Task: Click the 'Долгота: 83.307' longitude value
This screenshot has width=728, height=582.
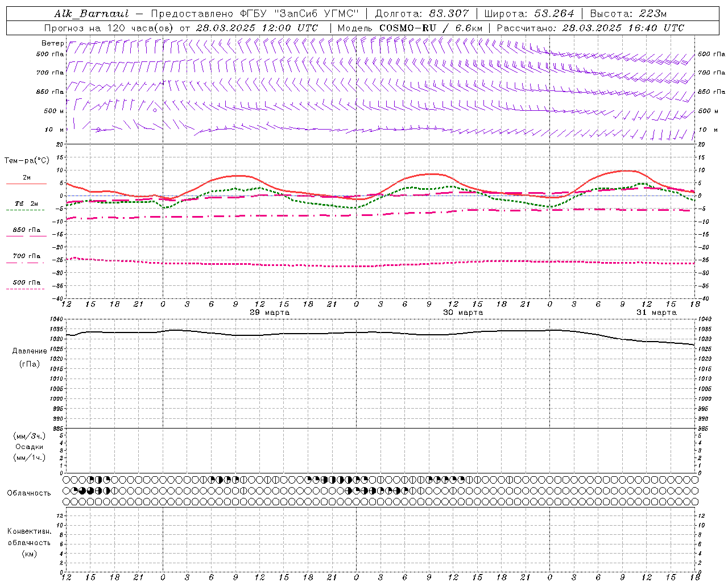Action: coord(422,14)
